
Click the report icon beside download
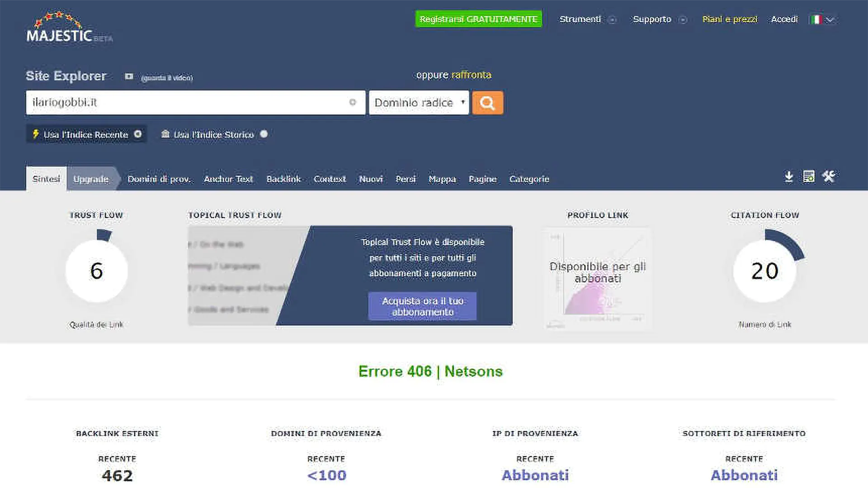(x=808, y=177)
